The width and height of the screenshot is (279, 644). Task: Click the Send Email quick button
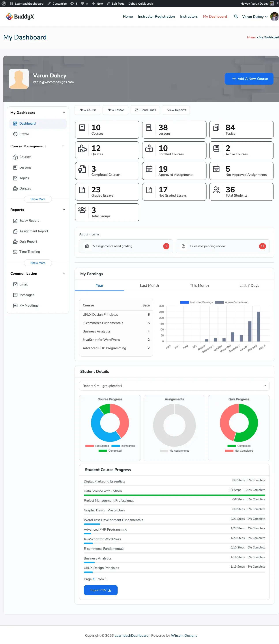point(145,110)
